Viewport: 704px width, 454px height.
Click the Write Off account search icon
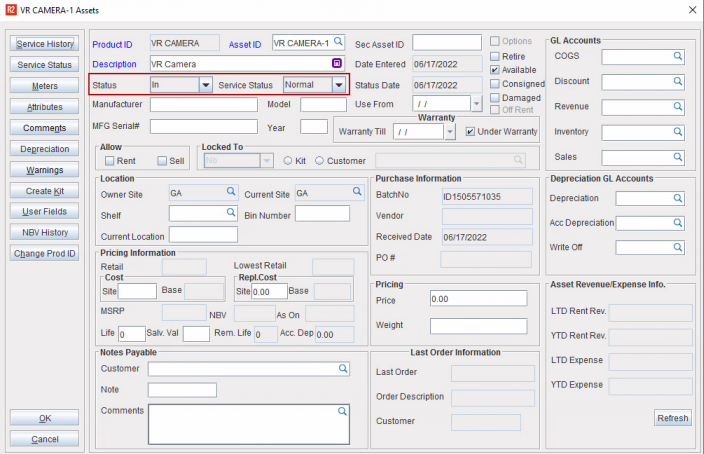[x=677, y=247]
